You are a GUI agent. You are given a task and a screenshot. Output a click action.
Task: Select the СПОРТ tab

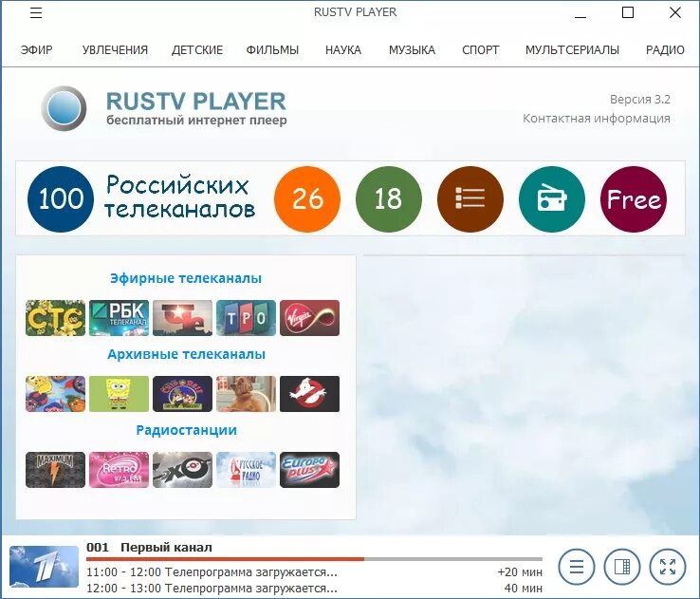[x=480, y=50]
